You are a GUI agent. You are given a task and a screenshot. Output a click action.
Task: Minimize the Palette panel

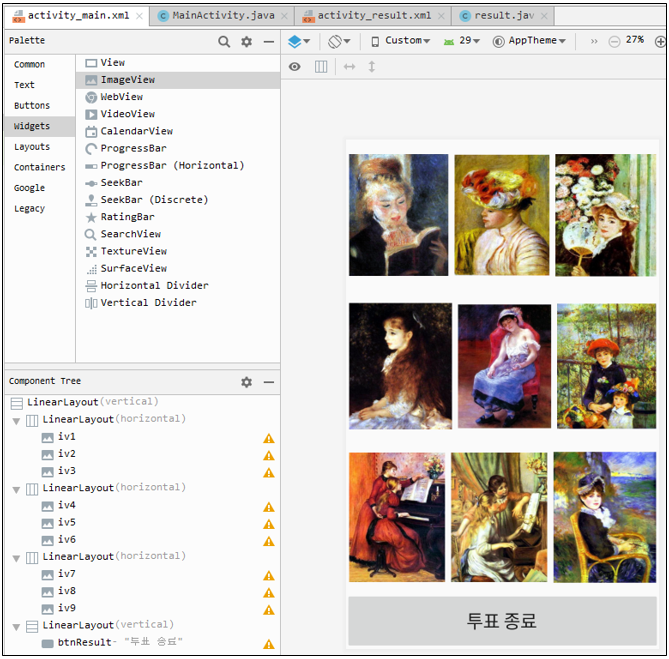[269, 41]
